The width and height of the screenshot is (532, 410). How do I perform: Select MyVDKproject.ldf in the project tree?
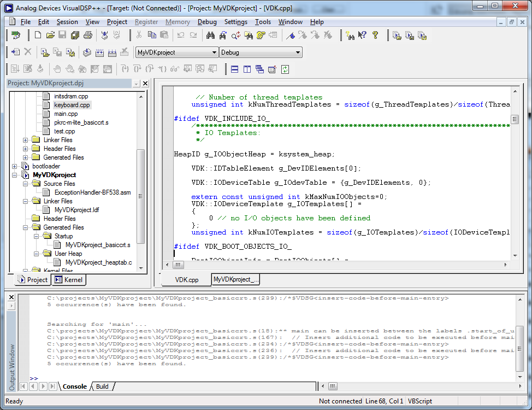pos(76,210)
